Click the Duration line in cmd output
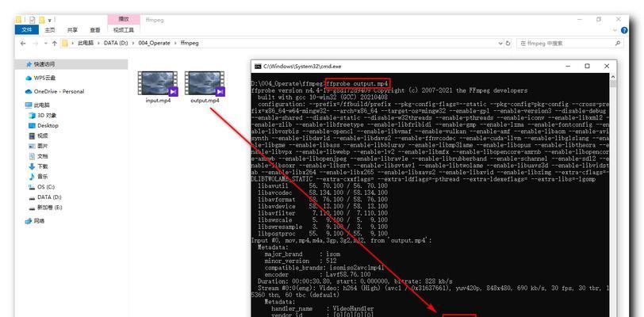644x317 pixels. 355,281
